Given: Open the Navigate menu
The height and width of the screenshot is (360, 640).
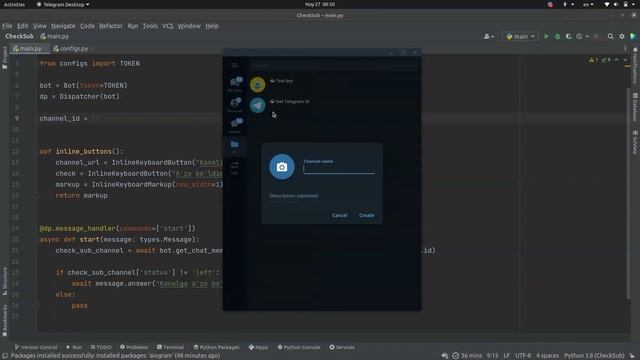Looking at the screenshot, I should 63,26.
